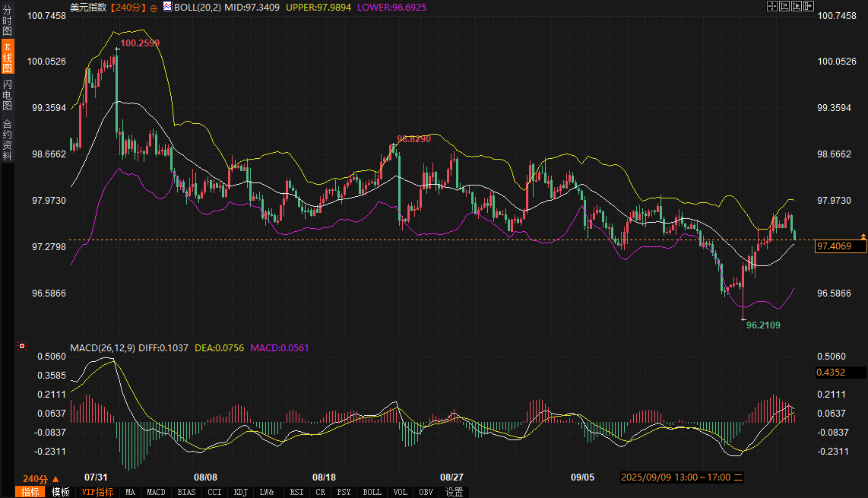Click the 美元指数 symbol title
868x498 pixels.
pyautogui.click(x=89, y=7)
